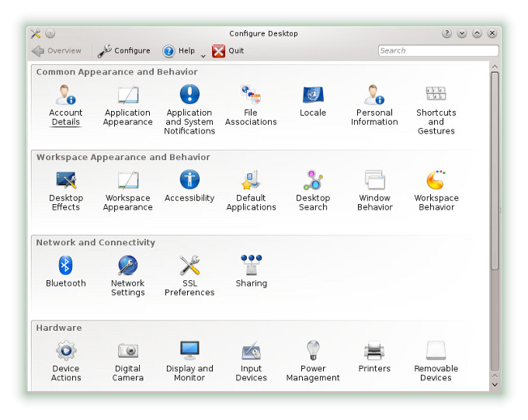Open Accessibility settings
528x420 pixels.
click(189, 186)
